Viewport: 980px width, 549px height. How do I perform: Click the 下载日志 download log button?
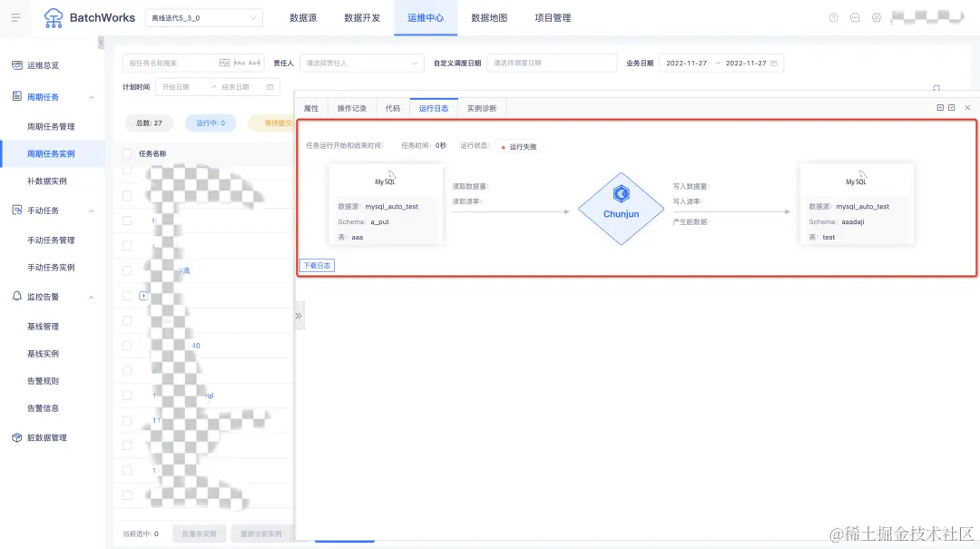click(x=317, y=266)
